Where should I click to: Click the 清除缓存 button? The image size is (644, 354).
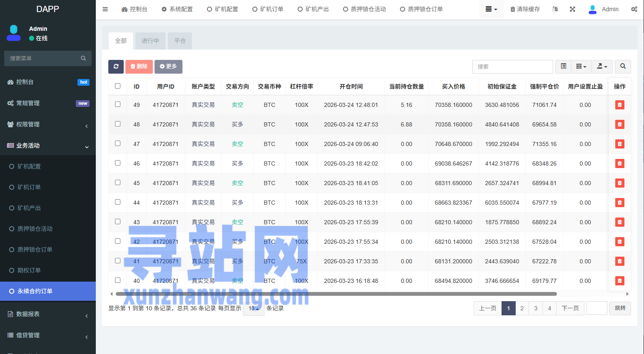(525, 9)
